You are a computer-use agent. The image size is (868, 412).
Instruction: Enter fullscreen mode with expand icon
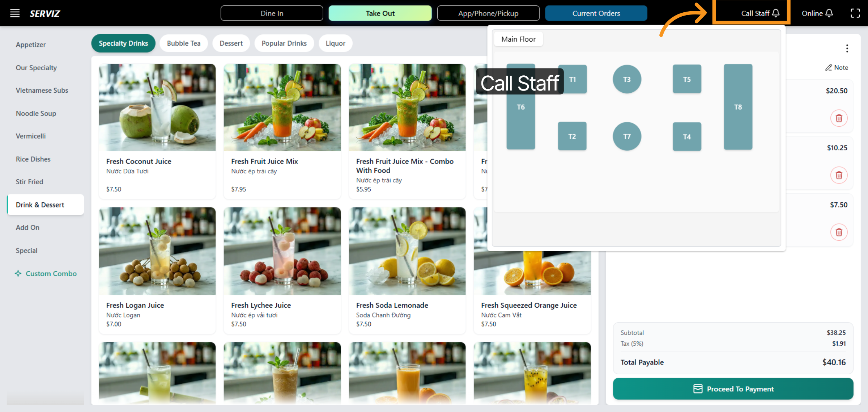(855, 13)
